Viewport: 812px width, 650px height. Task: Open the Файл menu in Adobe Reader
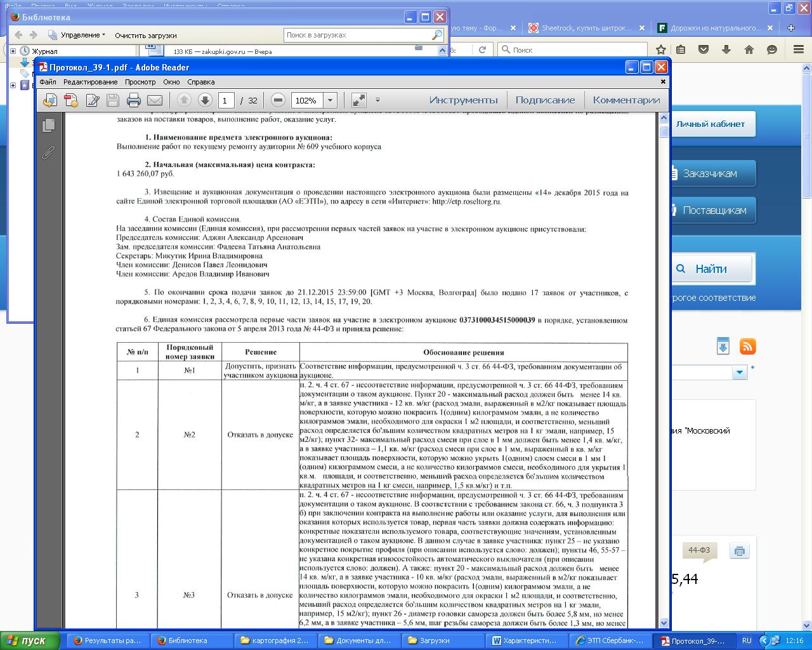click(x=48, y=82)
